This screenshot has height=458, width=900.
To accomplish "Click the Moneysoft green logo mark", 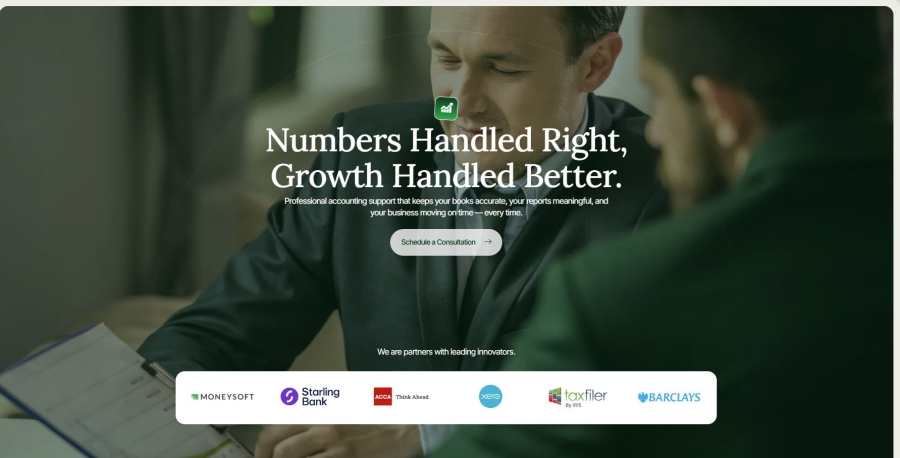I will [x=195, y=397].
